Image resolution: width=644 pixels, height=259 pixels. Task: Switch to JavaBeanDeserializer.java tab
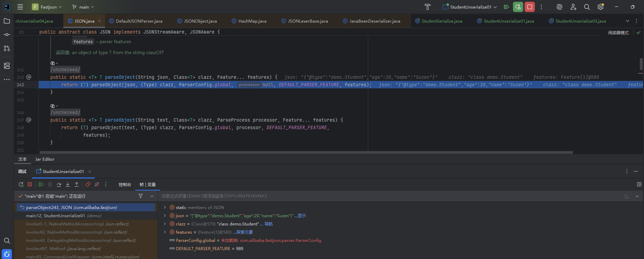372,21
